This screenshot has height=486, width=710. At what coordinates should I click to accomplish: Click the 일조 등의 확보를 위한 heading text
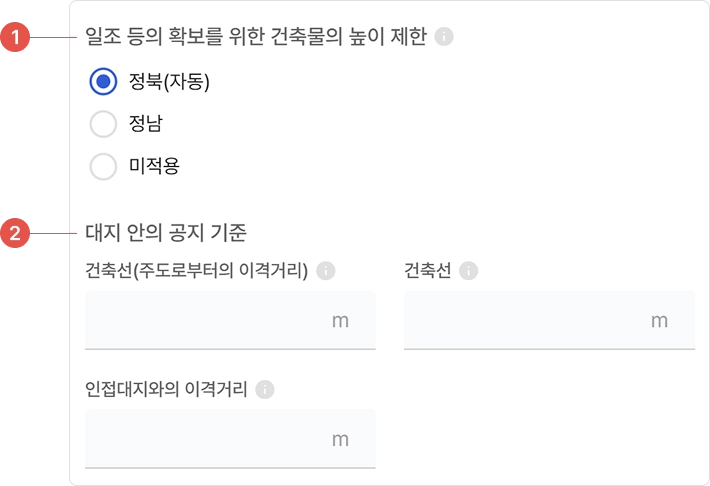256,37
